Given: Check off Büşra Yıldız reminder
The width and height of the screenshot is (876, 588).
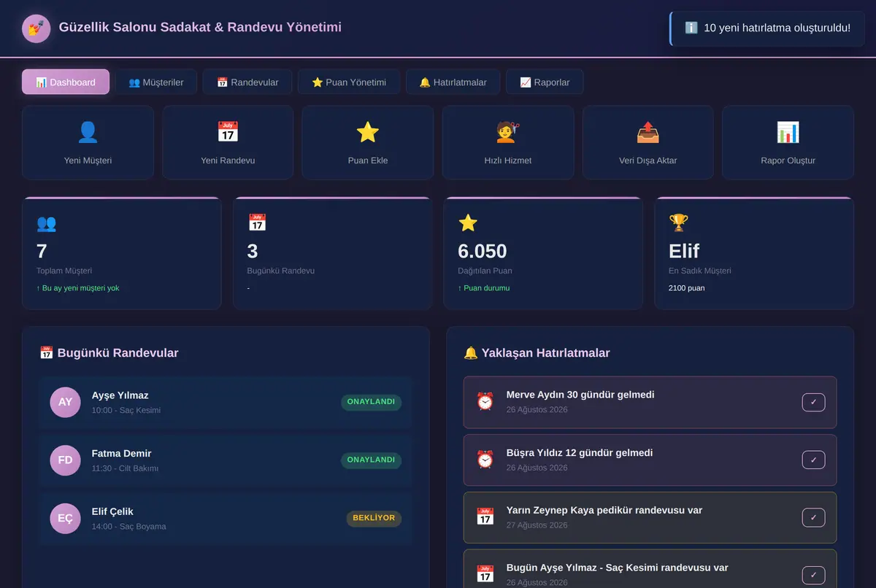Looking at the screenshot, I should point(814,460).
